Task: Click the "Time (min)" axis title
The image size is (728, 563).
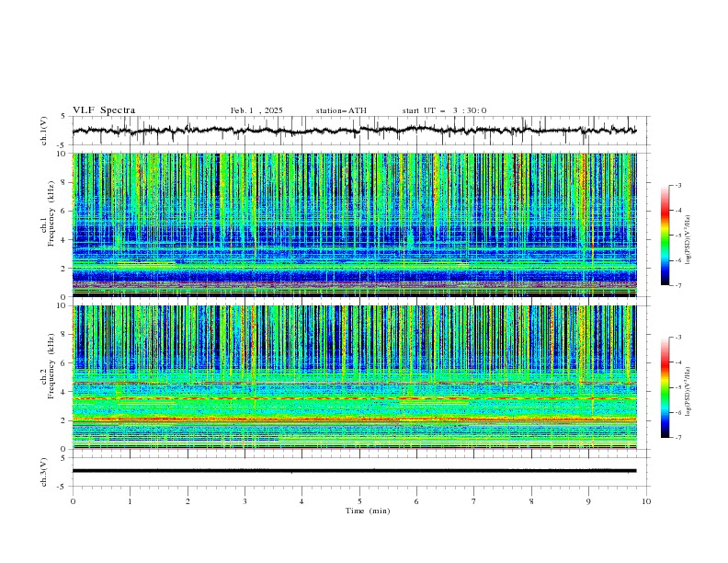Action: tap(368, 511)
